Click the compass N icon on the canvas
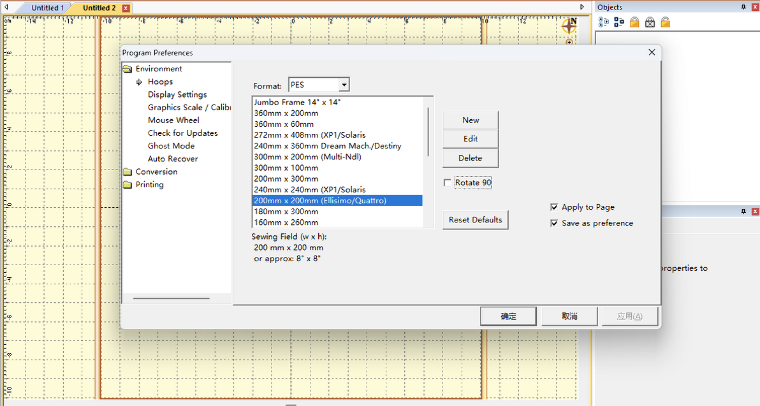Viewport: 760px width, 406px height. 570,25
